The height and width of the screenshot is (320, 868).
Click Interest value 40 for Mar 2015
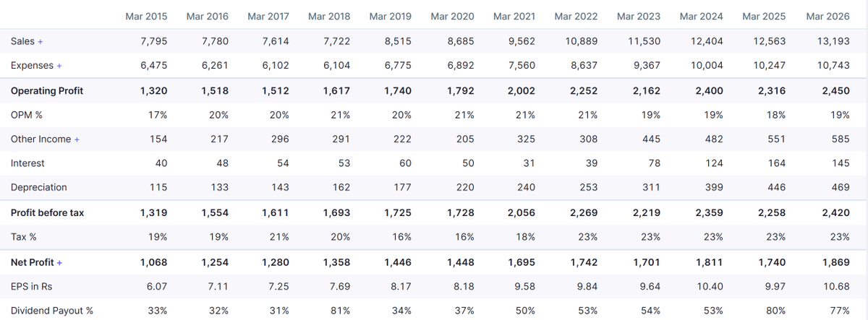tap(161, 163)
